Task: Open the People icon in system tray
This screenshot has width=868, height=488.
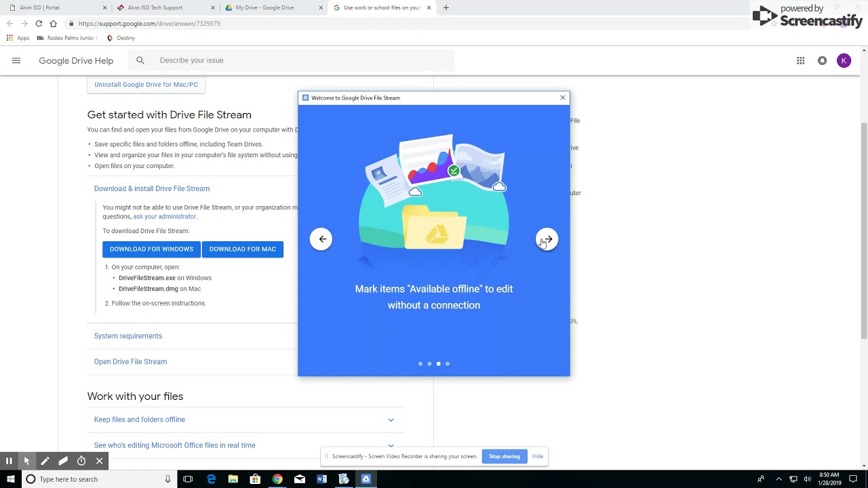Action: tap(761, 479)
